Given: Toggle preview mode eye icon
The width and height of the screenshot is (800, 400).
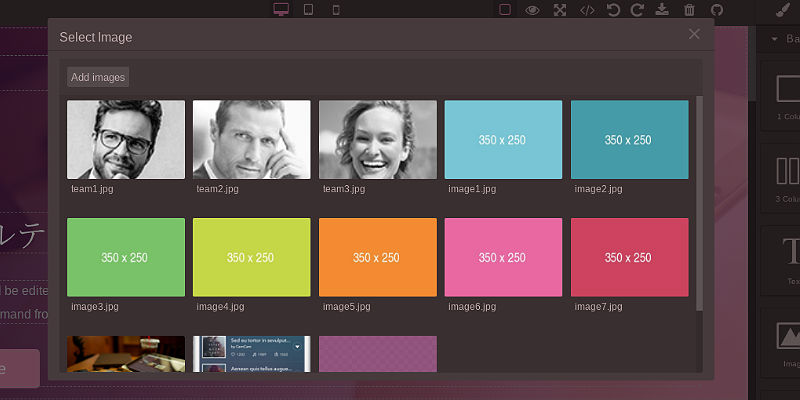Looking at the screenshot, I should pos(532,10).
